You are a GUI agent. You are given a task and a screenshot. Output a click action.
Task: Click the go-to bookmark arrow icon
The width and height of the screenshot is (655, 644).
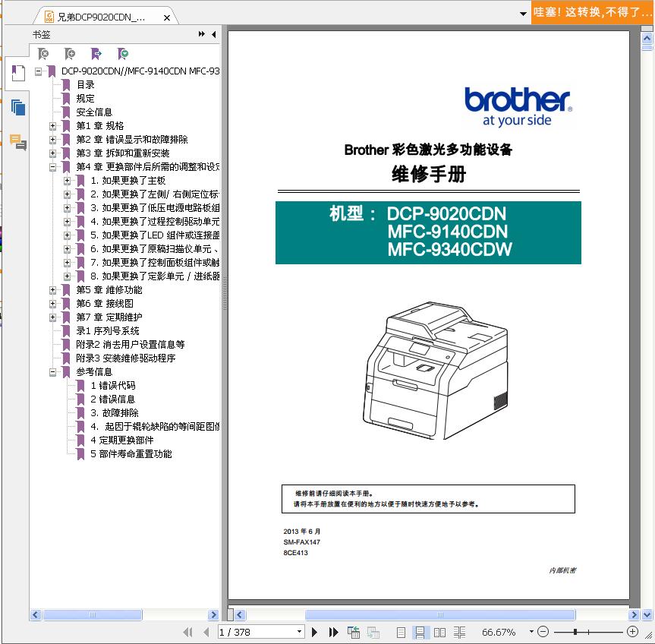[x=96, y=54]
